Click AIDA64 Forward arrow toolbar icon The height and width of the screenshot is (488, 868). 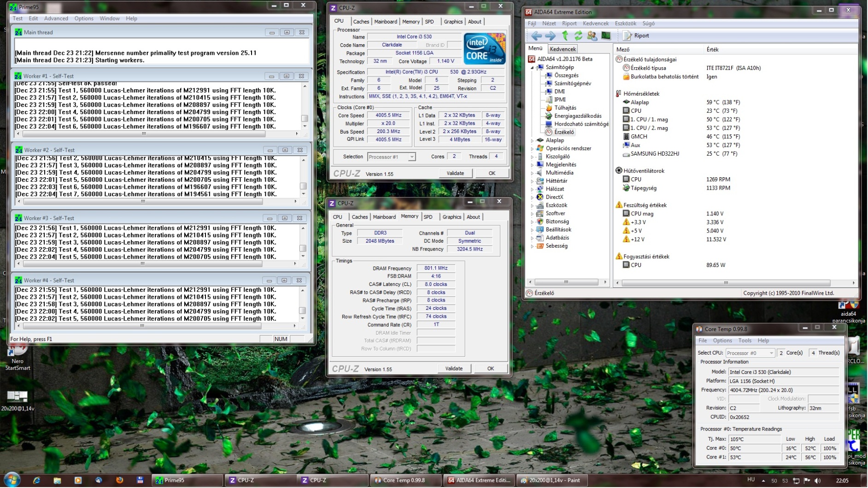tap(550, 36)
